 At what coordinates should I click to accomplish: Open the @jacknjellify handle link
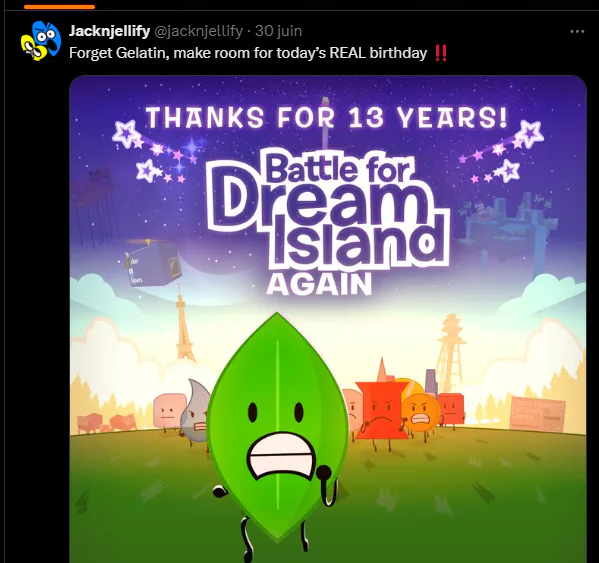(x=198, y=31)
